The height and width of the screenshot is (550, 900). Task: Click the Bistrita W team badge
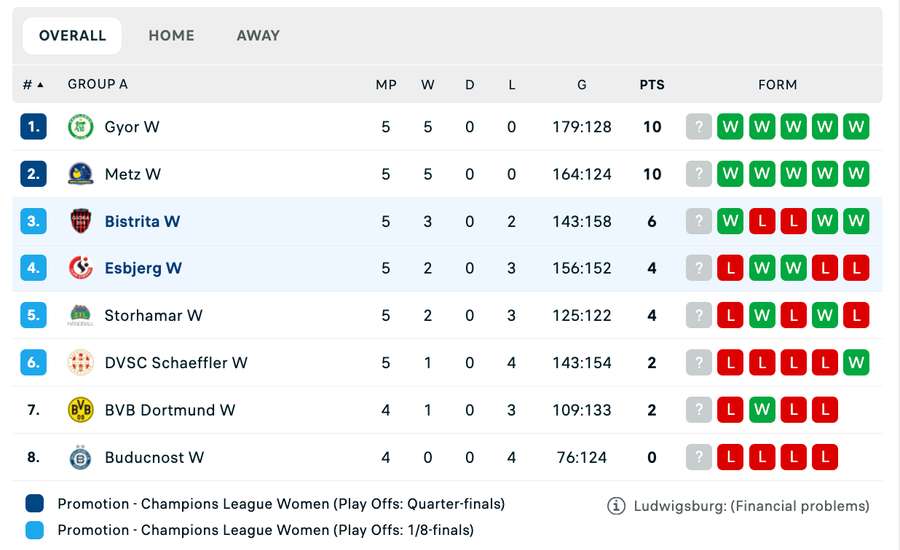[80, 221]
